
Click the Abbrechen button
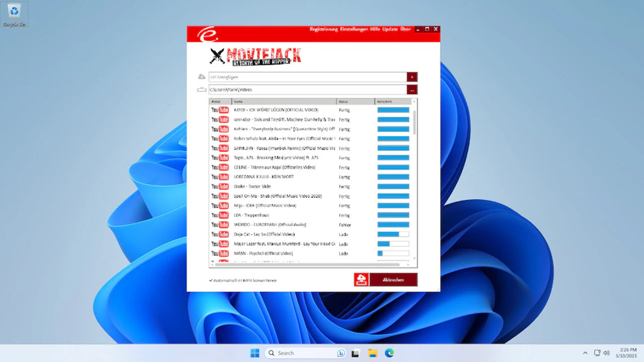click(393, 280)
